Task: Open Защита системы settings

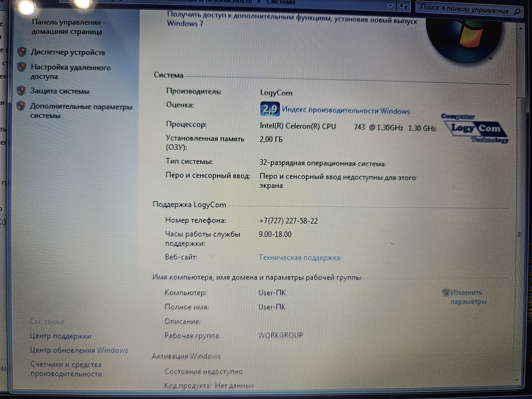Action: point(60,91)
